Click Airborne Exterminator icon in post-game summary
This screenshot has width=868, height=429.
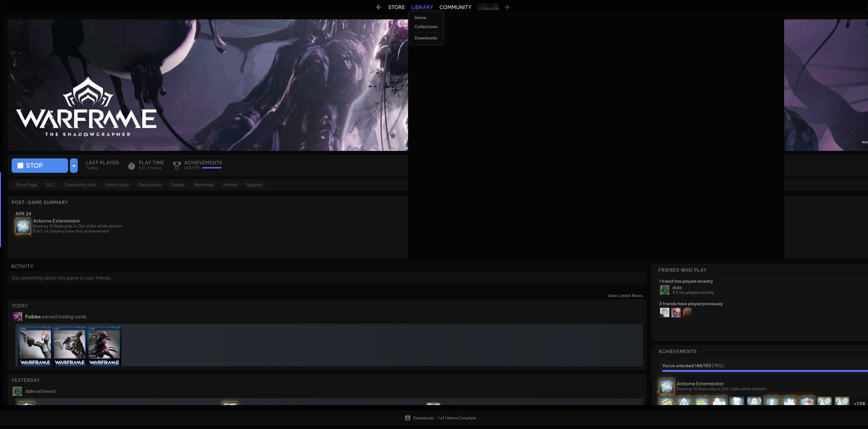pyautogui.click(x=23, y=226)
